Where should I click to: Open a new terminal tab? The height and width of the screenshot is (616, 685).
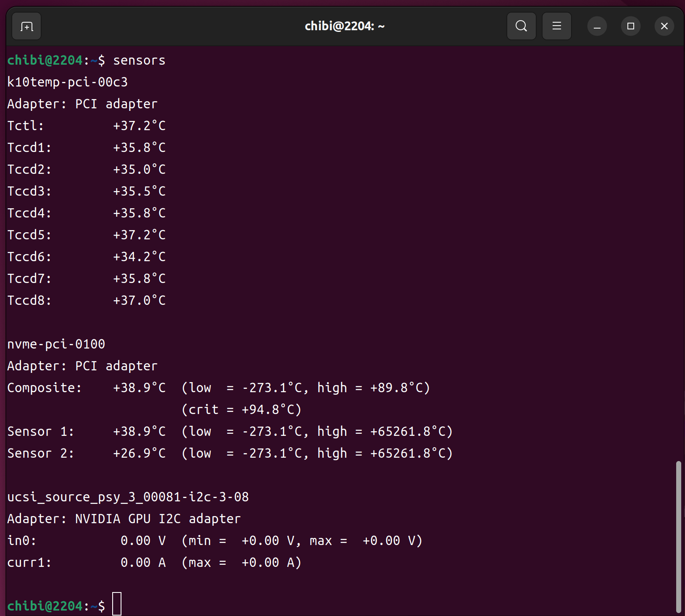coord(26,26)
